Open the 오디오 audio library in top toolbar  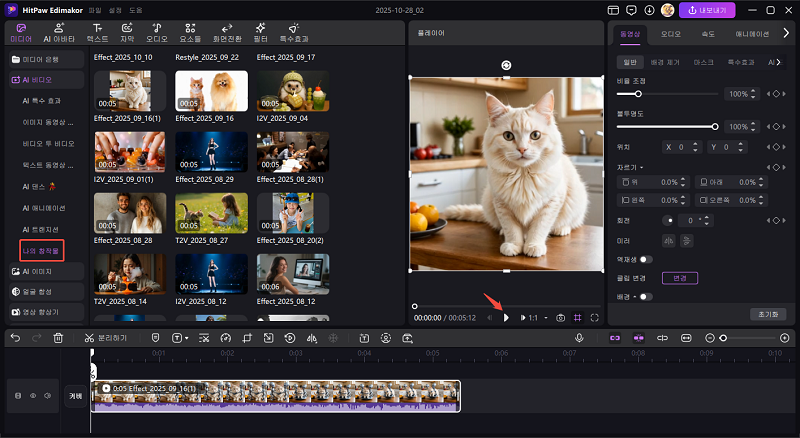tap(158, 32)
